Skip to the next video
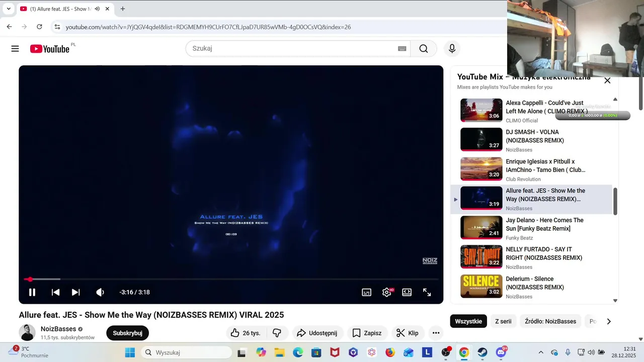The image size is (644, 362). (x=75, y=292)
